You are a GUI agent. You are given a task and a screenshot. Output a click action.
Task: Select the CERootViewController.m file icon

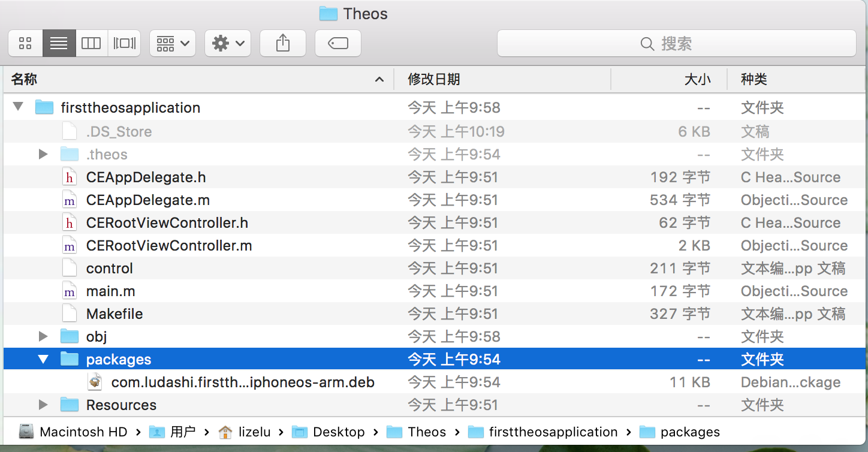[70, 245]
